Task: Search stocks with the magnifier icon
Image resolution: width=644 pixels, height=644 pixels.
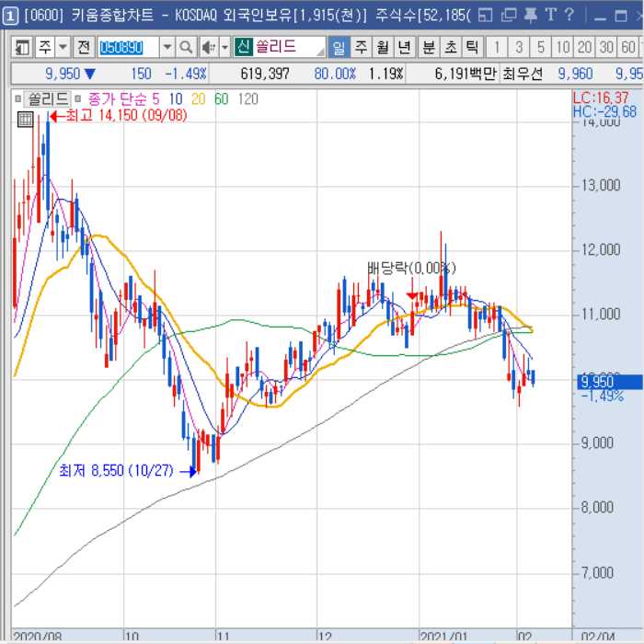Action: [186, 48]
